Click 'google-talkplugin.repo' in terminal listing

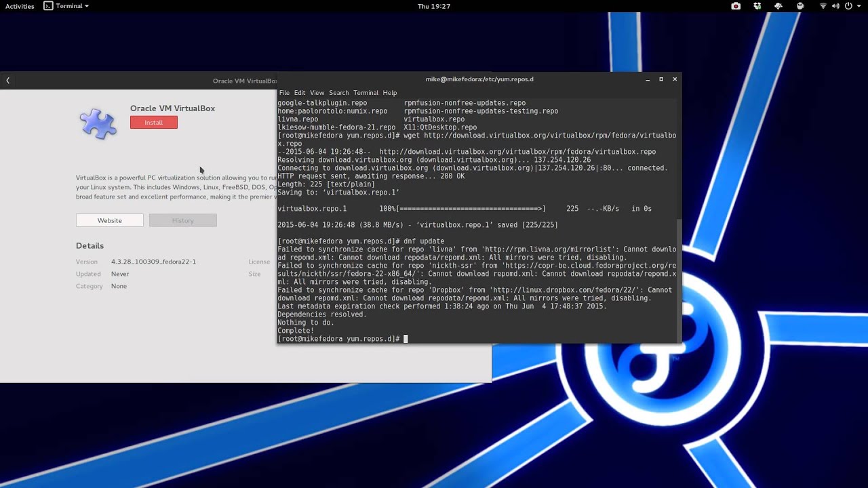tap(322, 103)
